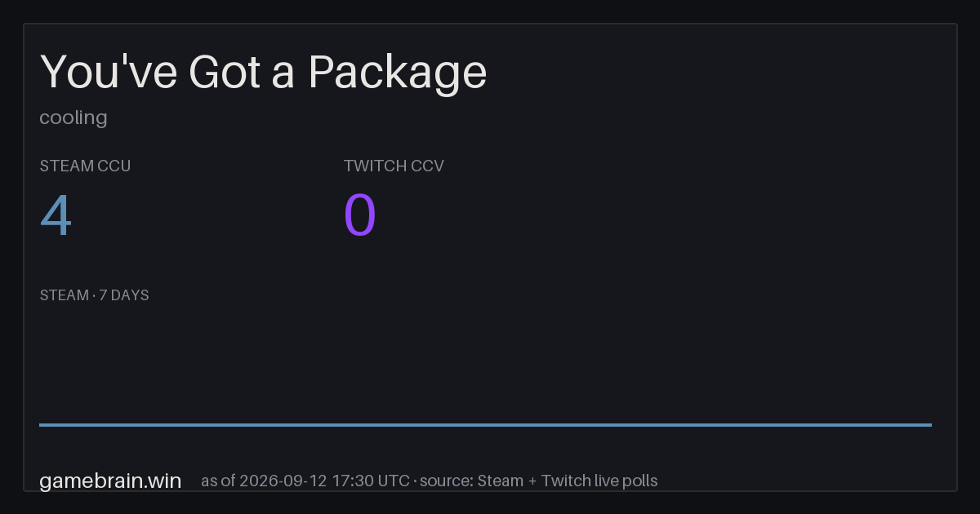Select the blue Steam CCU value 4
Viewport: 980px width, 514px height.
click(x=56, y=216)
